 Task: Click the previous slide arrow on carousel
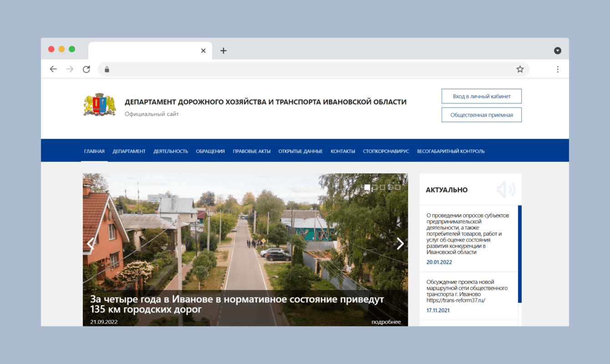pyautogui.click(x=90, y=243)
